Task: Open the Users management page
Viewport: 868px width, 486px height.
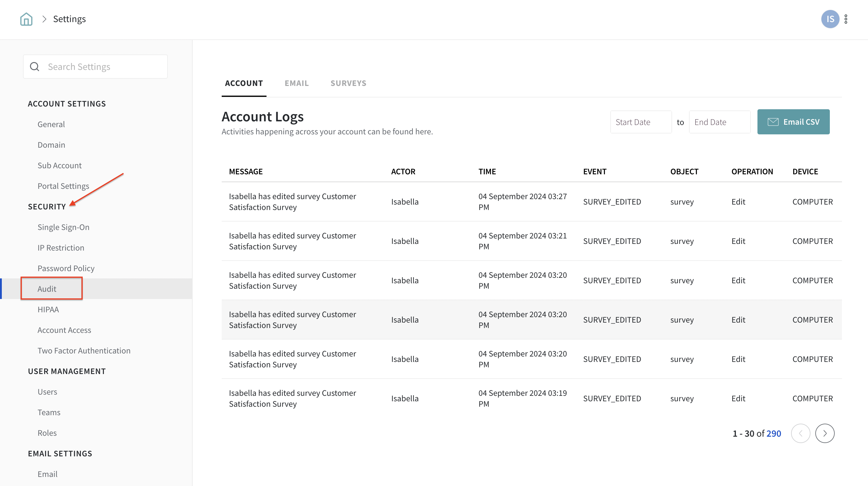Action: pos(47,392)
